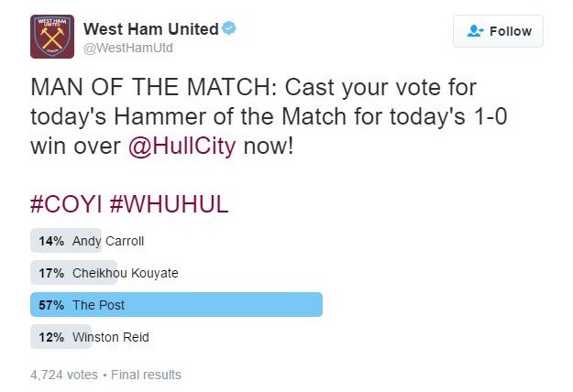Click the 17% percentage label
The image size is (573, 392).
click(x=51, y=273)
